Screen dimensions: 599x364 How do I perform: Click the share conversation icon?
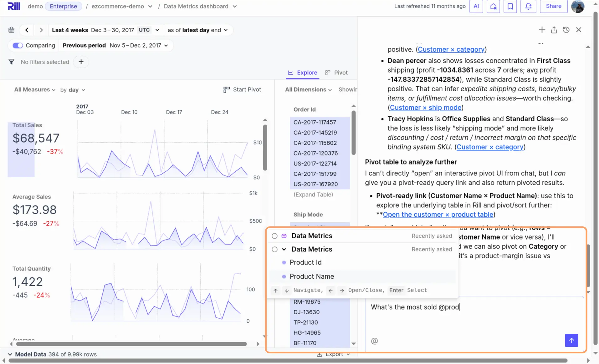(x=554, y=30)
